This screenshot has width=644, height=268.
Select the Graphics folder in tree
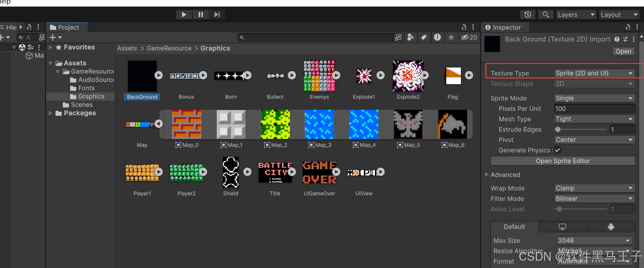click(87, 97)
